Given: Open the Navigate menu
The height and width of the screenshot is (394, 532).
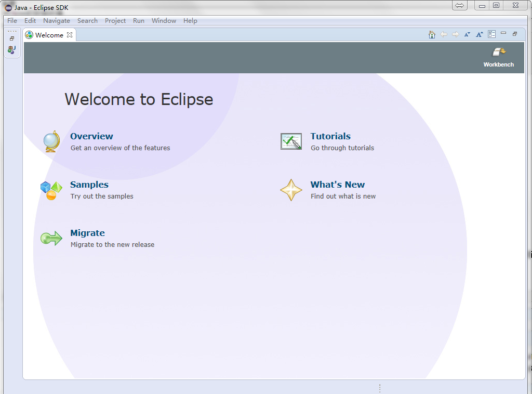Looking at the screenshot, I should 57,21.
